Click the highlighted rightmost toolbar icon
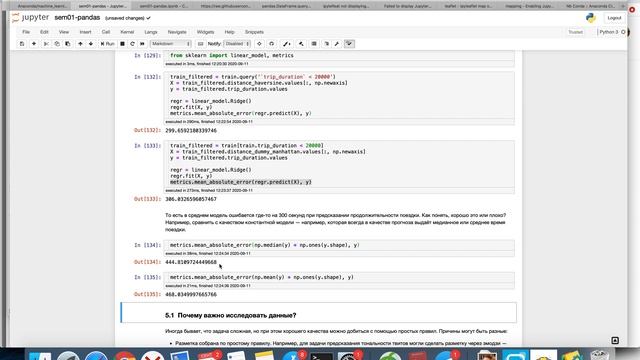 coord(349,44)
